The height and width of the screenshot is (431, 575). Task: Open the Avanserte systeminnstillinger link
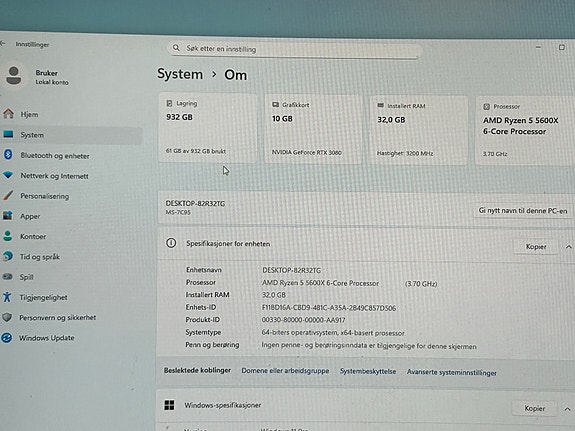451,372
